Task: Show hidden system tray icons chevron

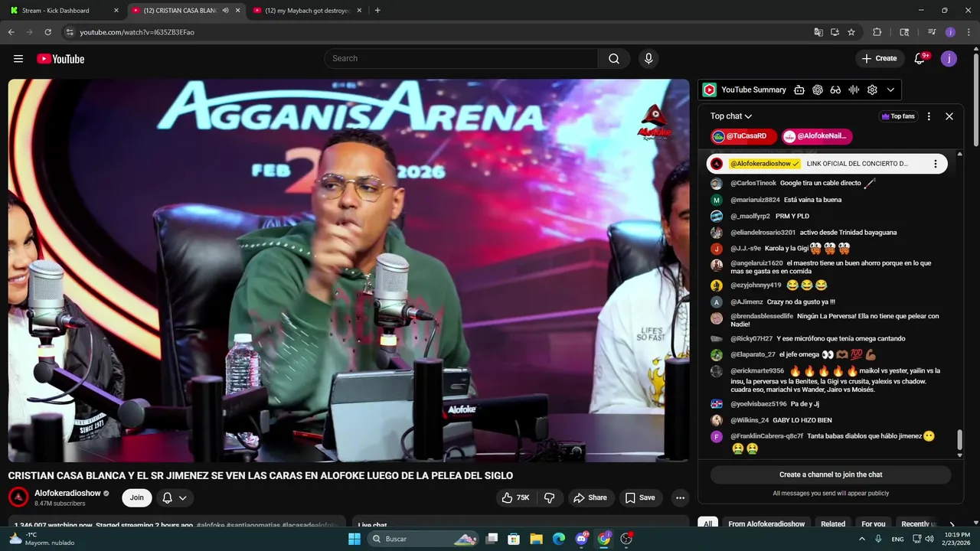Action: coord(862,539)
